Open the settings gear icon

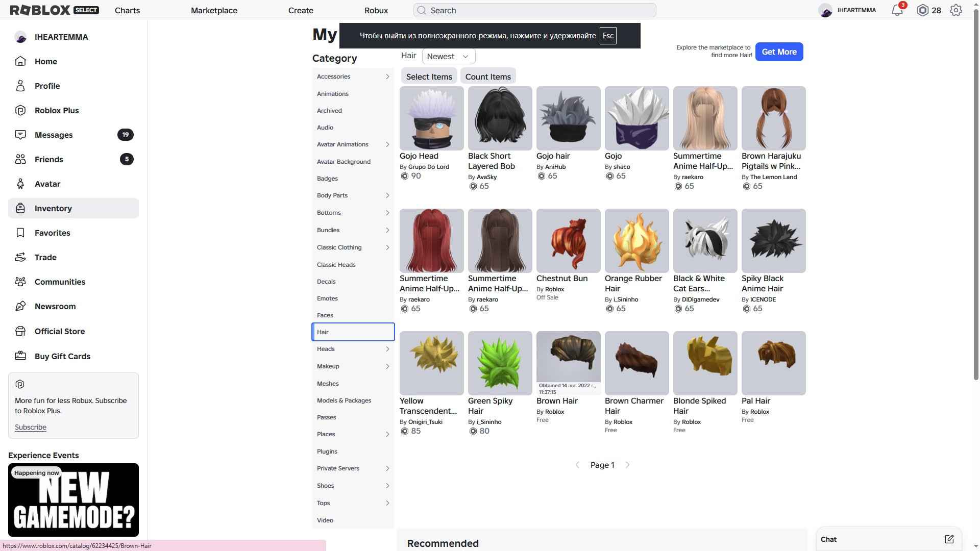pyautogui.click(x=956, y=10)
